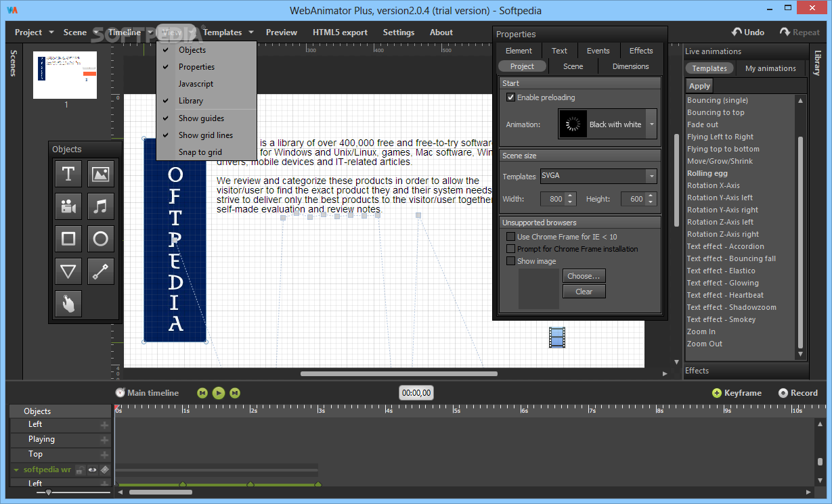Select the Video camera object tool
832x504 pixels.
[x=68, y=206]
